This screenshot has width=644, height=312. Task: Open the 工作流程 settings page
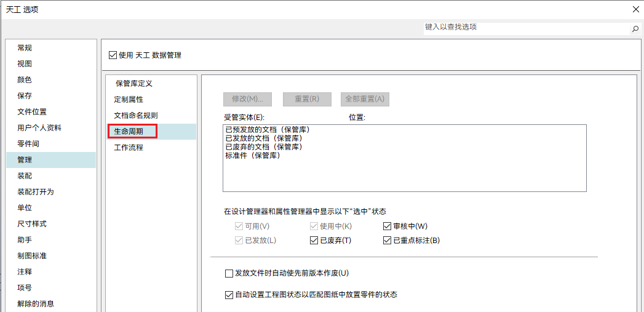pos(129,148)
